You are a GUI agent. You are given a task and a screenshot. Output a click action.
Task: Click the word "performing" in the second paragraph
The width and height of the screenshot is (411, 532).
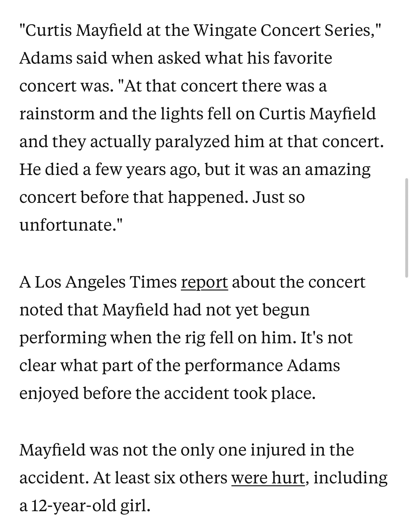tap(63, 338)
